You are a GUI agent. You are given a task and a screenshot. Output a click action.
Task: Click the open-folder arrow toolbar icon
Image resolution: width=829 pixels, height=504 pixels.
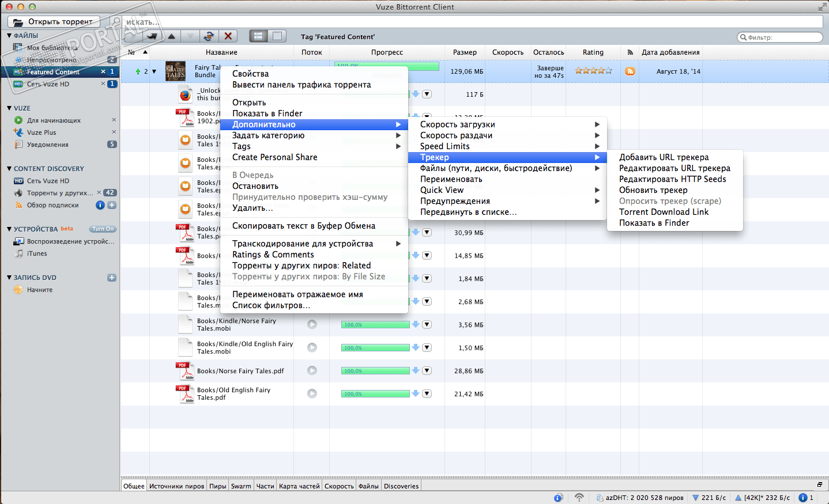click(x=152, y=36)
